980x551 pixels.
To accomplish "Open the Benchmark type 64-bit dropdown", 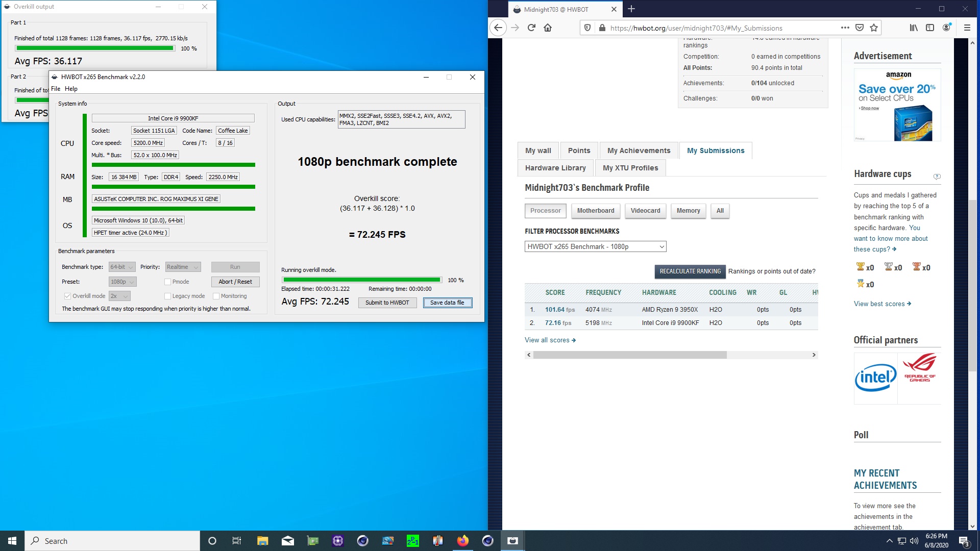I will [122, 267].
